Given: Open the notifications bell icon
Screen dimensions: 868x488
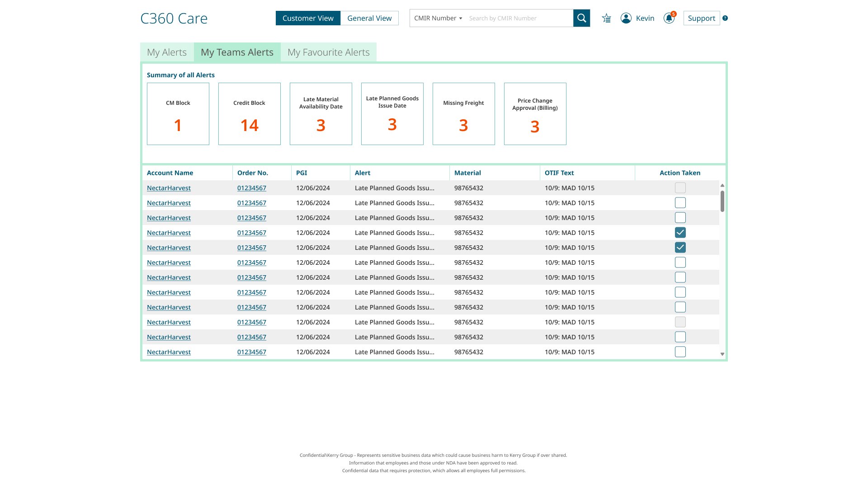Looking at the screenshot, I should pos(669,18).
